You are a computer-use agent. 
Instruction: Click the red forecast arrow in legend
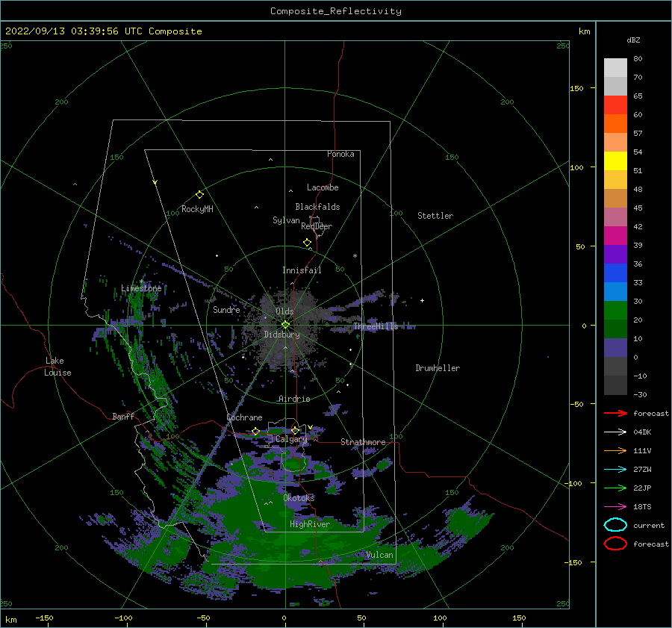click(x=615, y=413)
